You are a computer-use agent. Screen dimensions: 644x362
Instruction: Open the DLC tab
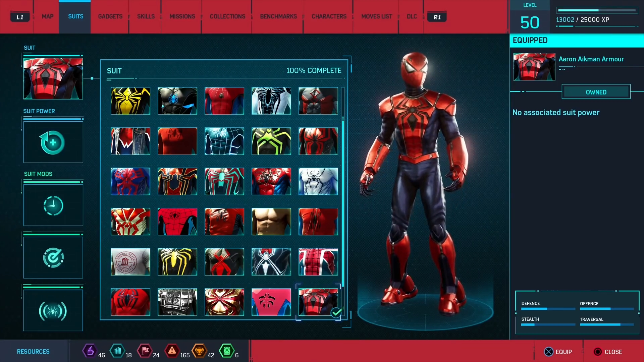pos(412,16)
